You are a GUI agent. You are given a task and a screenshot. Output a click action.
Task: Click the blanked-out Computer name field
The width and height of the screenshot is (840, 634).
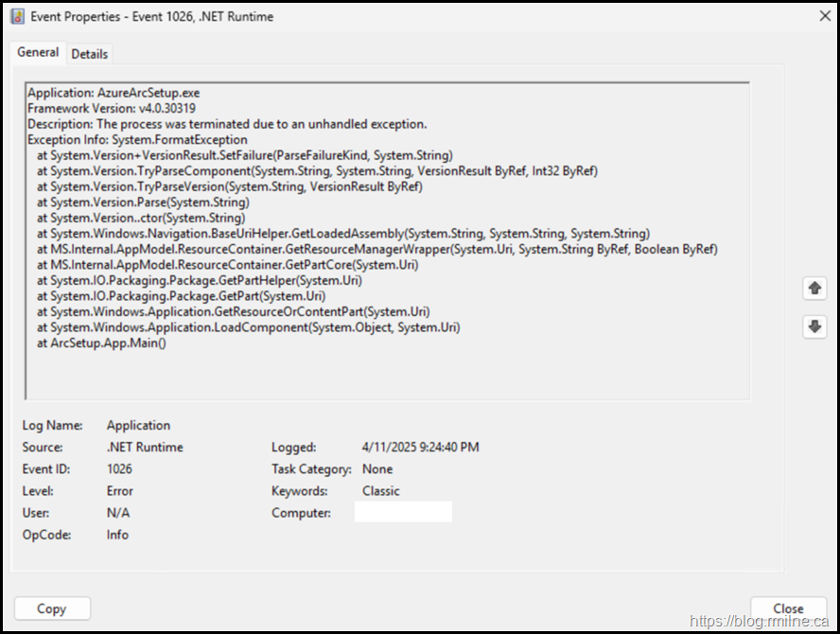click(x=403, y=513)
